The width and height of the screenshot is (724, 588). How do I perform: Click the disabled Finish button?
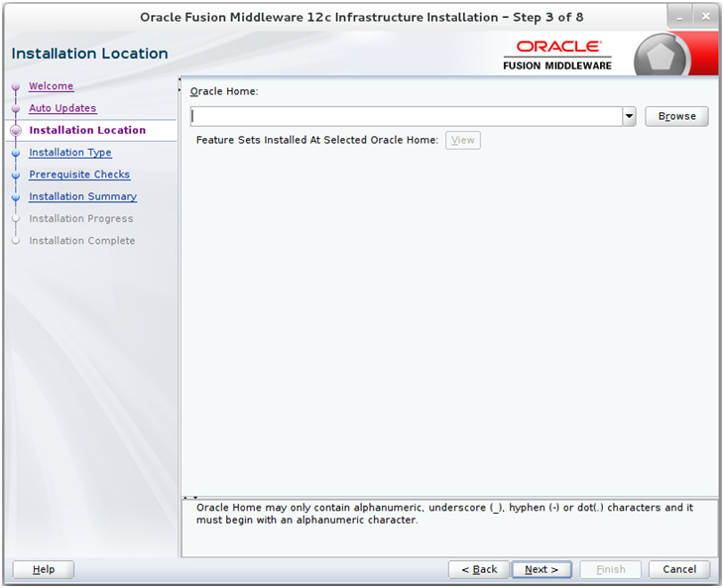[x=610, y=569]
